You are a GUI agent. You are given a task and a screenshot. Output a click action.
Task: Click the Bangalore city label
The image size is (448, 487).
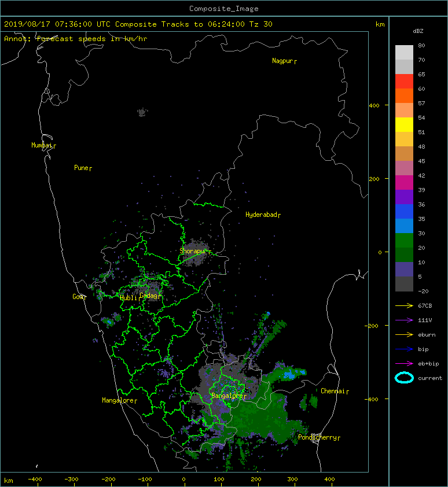(227, 396)
